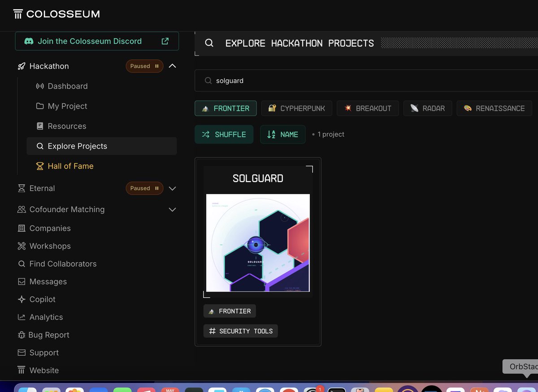This screenshot has width=538, height=392.
Task: Open Companies via its building icon
Action: pos(22,228)
